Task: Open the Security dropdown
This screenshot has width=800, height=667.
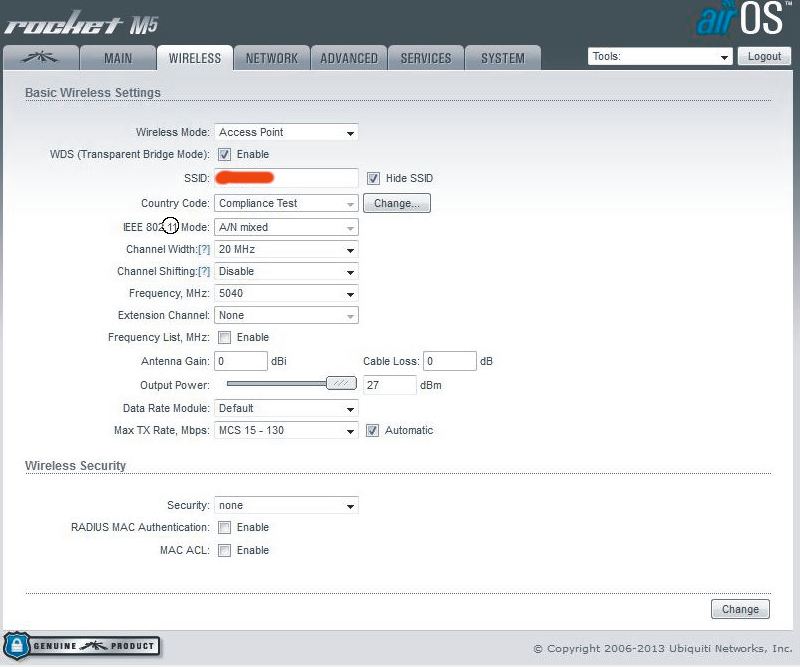Action: coord(286,505)
